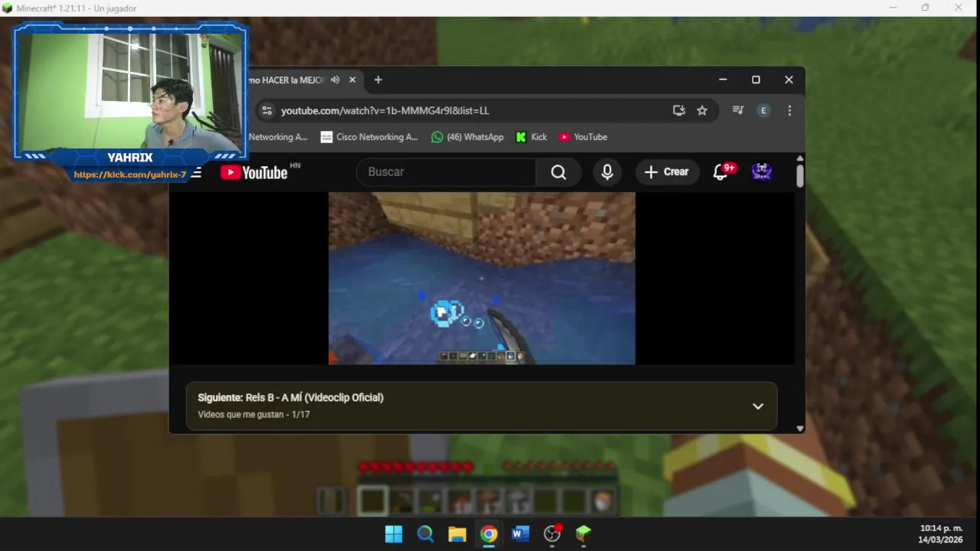This screenshot has width=980, height=551.
Task: Click the YouTube video player
Action: pos(482,278)
